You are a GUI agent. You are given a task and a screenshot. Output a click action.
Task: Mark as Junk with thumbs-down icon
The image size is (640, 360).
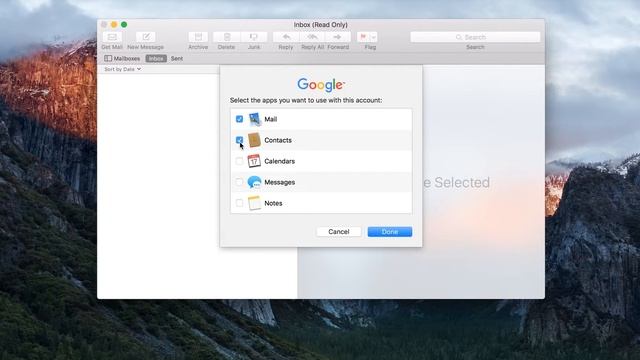coord(253,37)
